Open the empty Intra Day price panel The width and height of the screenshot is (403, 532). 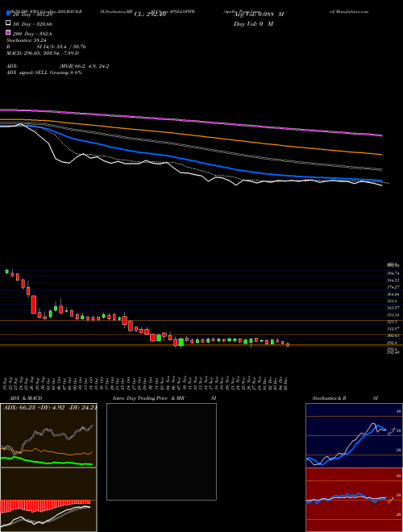161,451
